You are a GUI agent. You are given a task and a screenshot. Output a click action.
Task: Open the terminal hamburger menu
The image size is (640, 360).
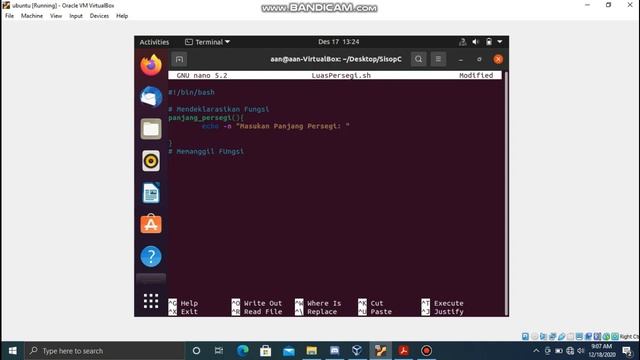click(x=438, y=59)
